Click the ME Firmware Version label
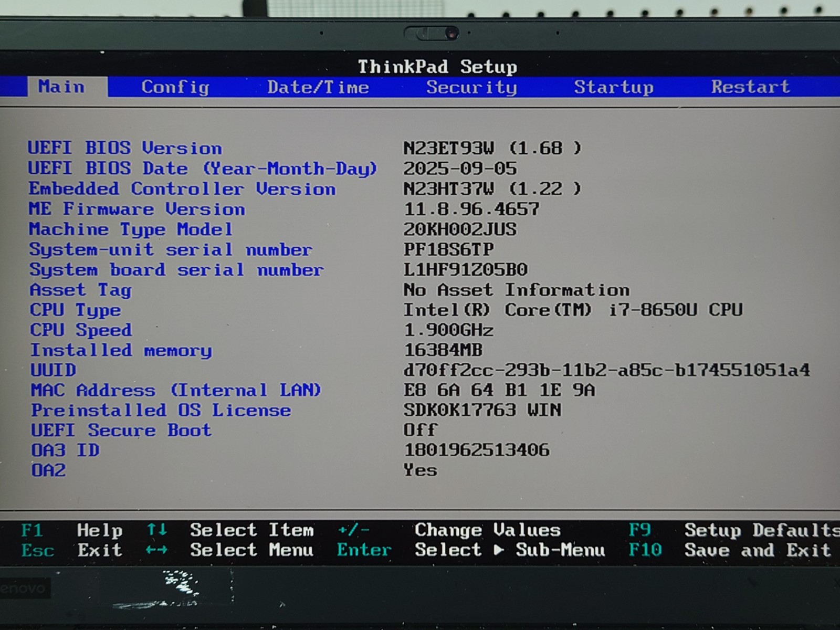This screenshot has width=840, height=630. point(137,209)
